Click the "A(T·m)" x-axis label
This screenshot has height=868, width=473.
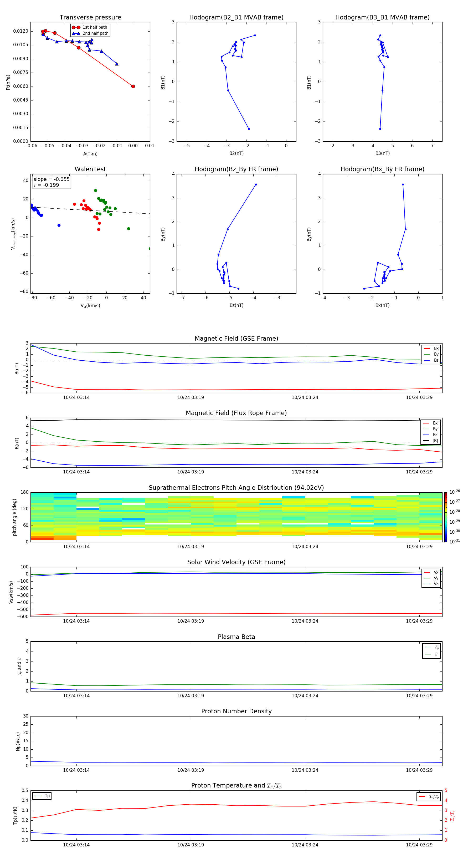click(90, 154)
